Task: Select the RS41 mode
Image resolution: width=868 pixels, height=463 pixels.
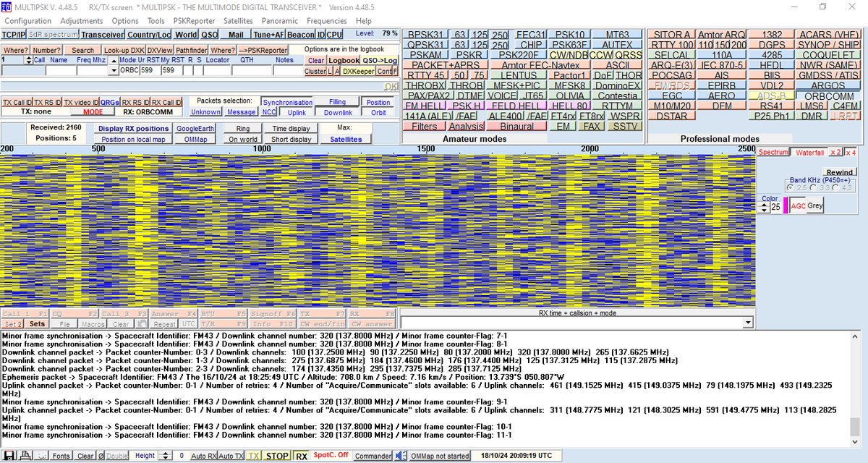Action: pyautogui.click(x=772, y=106)
